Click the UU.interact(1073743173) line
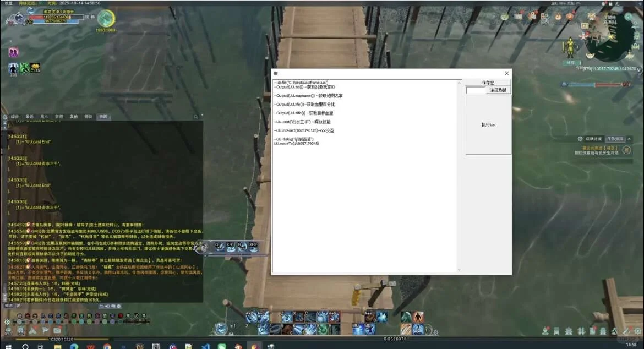Image resolution: width=644 pixels, height=349 pixels. click(x=304, y=130)
